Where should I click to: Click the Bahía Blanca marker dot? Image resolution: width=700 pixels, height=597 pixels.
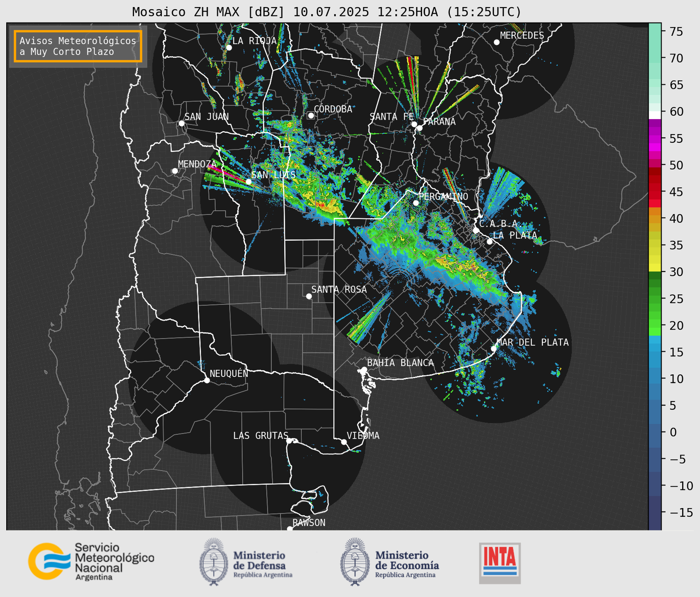pos(364,369)
